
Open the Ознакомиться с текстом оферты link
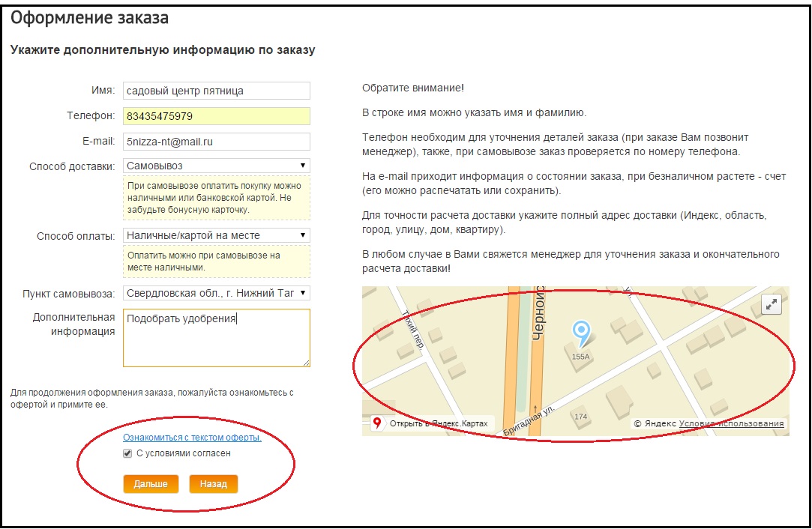click(x=192, y=438)
